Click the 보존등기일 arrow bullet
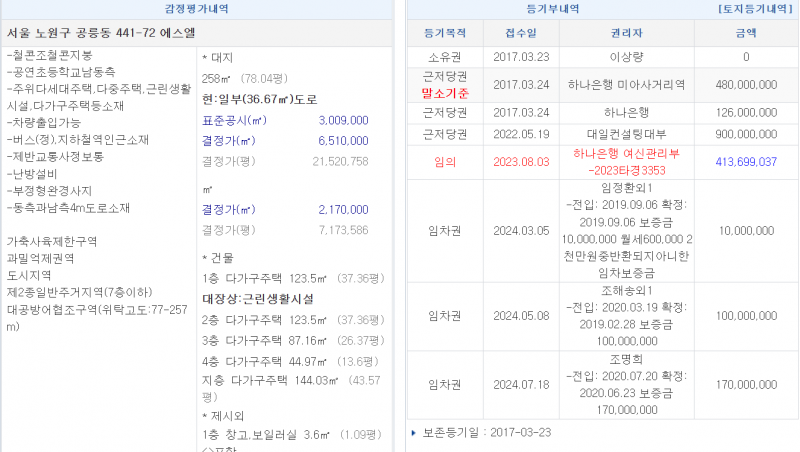 pyautogui.click(x=414, y=433)
